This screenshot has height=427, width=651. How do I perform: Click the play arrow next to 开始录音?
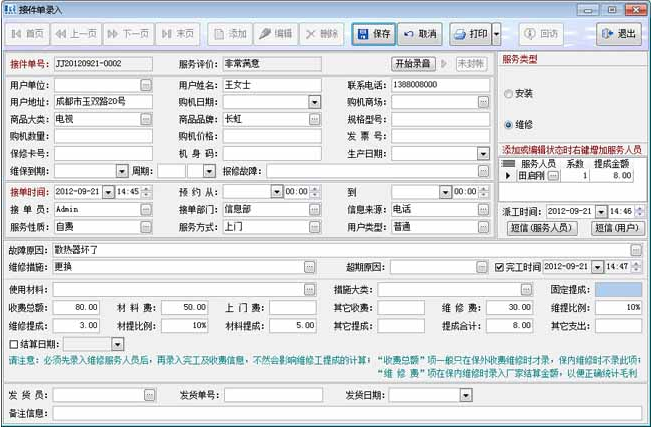pos(444,64)
